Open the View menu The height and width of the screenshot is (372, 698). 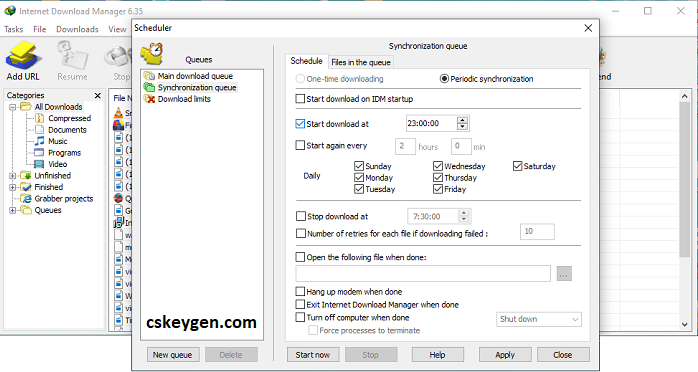click(117, 29)
